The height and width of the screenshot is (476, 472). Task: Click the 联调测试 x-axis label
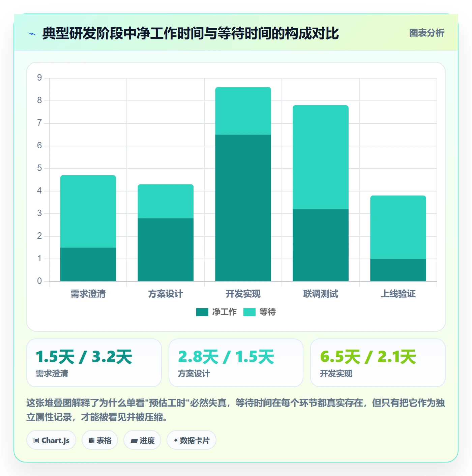[321, 294]
